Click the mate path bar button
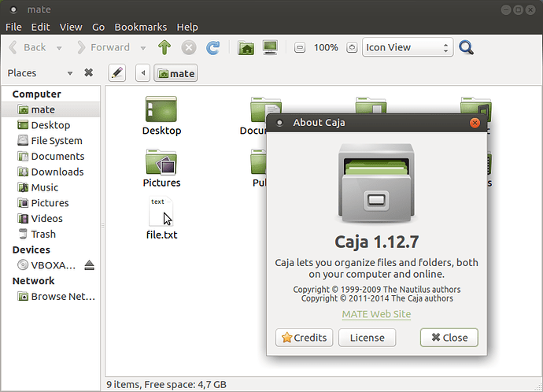Image resolution: width=543 pixels, height=392 pixels. click(175, 73)
